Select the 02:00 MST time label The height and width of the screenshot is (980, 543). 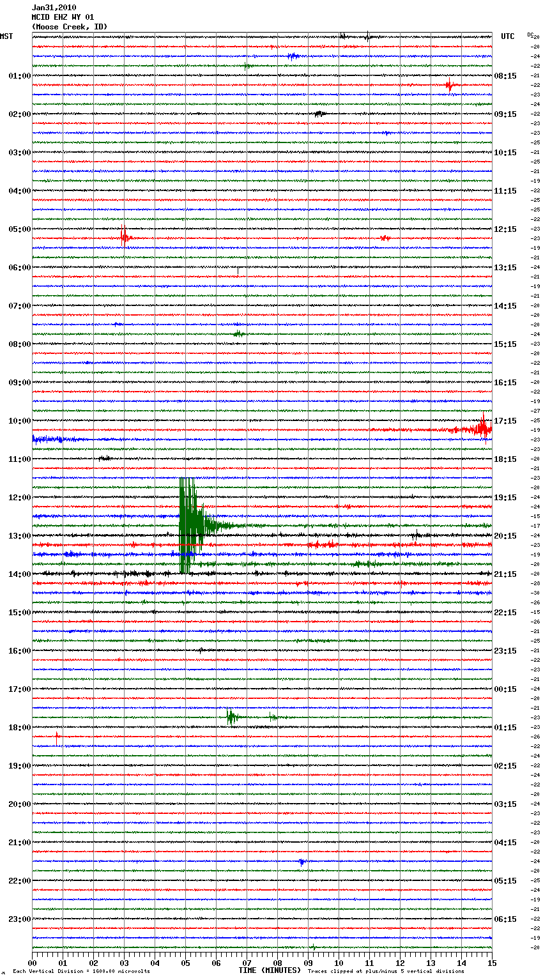click(x=20, y=114)
